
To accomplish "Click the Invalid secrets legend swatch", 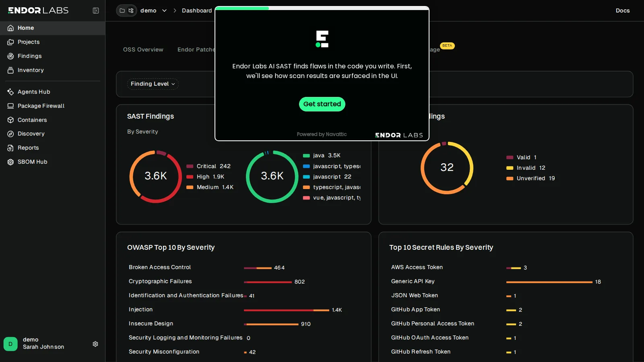I will [x=510, y=168].
